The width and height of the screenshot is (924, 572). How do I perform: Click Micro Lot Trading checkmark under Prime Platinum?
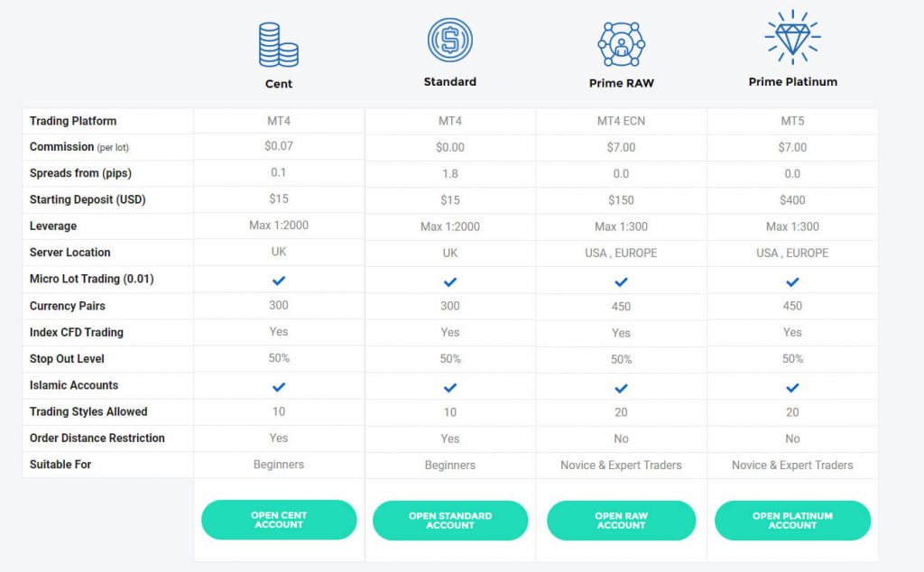[x=792, y=282]
